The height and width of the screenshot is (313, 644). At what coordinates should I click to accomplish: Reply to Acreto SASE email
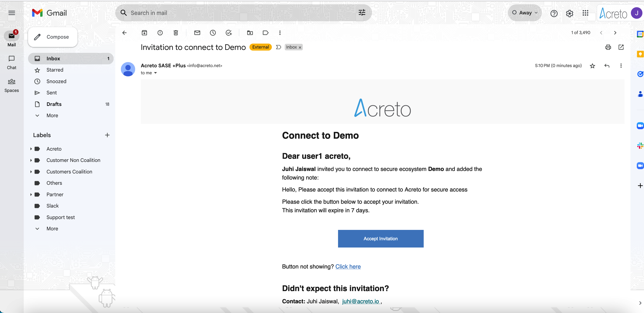coord(607,66)
